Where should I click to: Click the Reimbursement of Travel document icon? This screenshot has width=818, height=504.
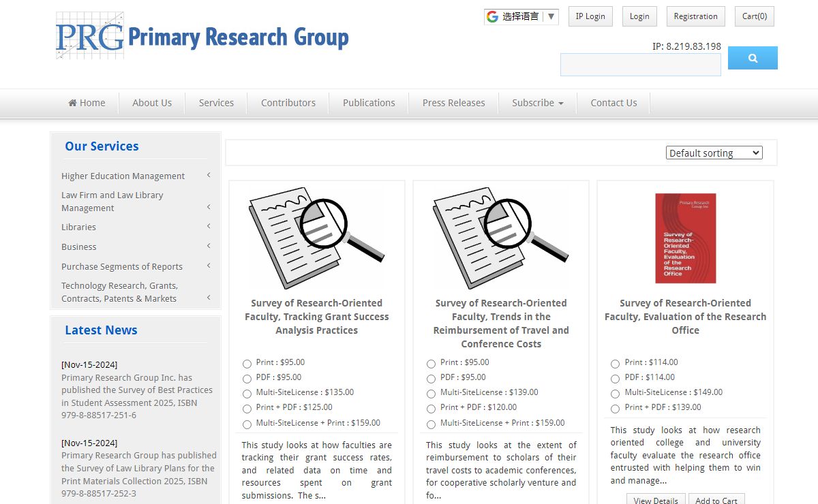pos(501,238)
